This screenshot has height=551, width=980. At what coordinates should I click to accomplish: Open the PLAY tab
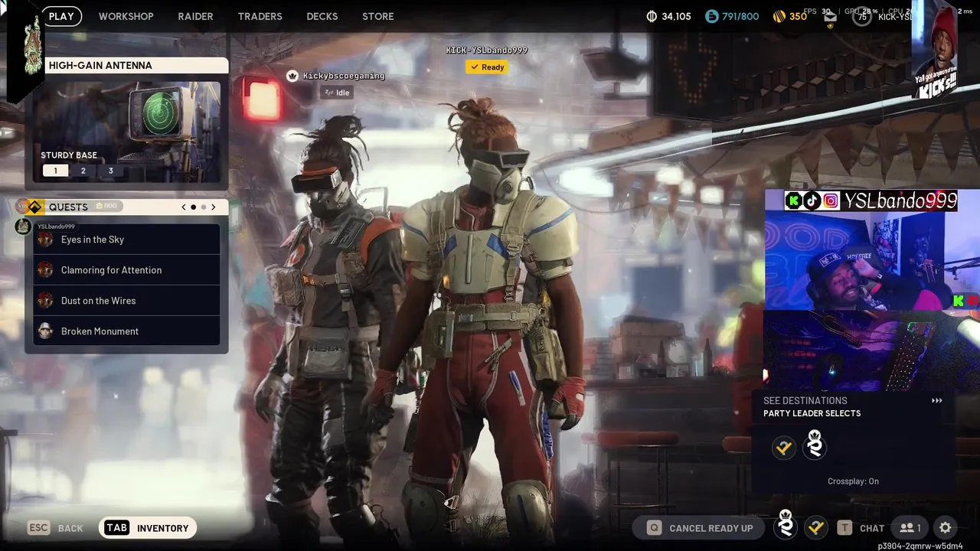(61, 16)
